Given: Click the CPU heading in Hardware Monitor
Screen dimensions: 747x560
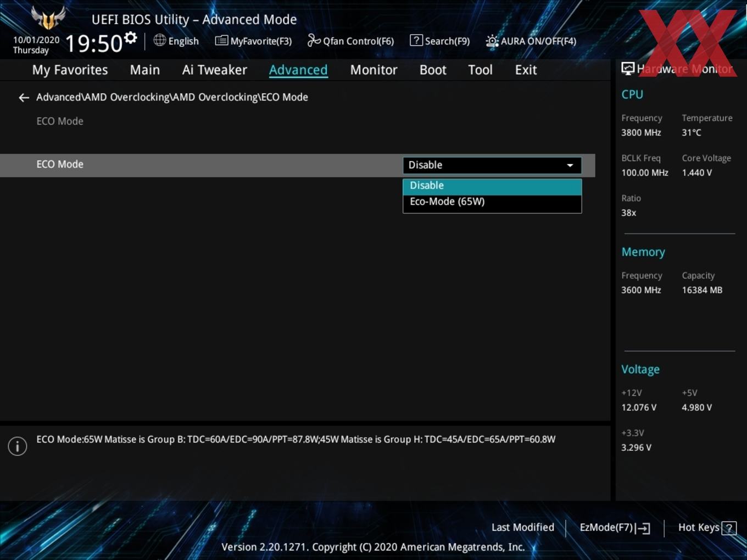Looking at the screenshot, I should tap(632, 94).
